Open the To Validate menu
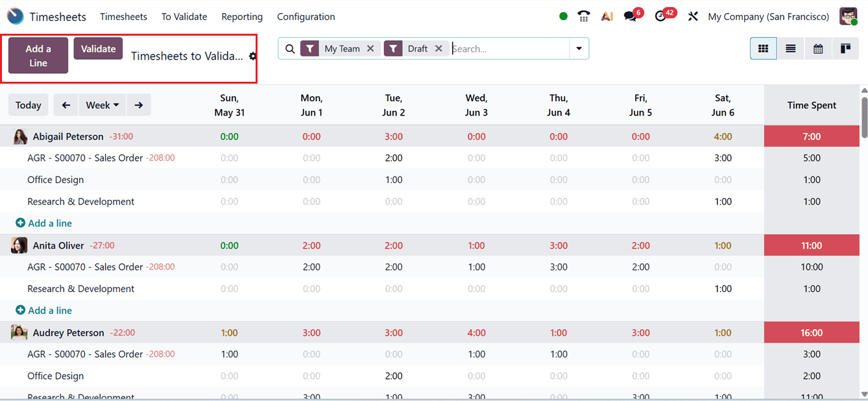Image resolution: width=868 pixels, height=401 pixels. (184, 17)
